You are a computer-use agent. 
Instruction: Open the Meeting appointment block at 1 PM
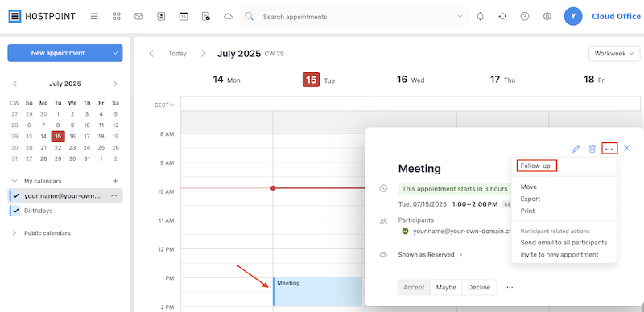click(317, 291)
